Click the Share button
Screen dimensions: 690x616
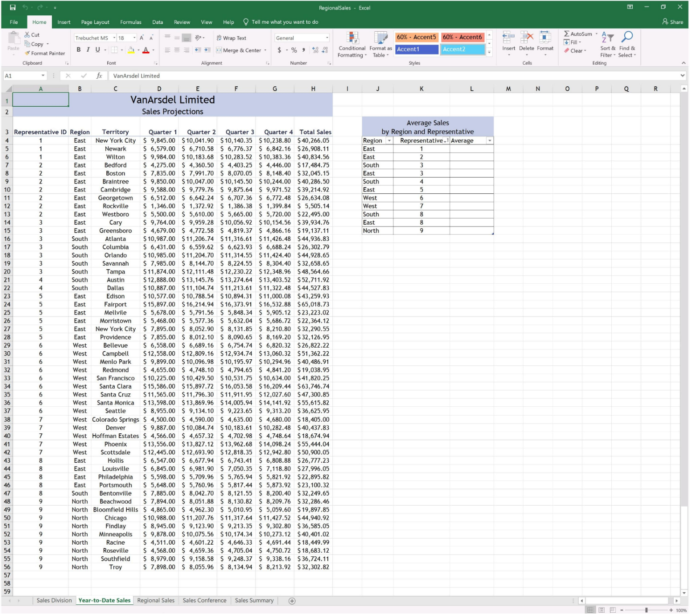tap(673, 22)
